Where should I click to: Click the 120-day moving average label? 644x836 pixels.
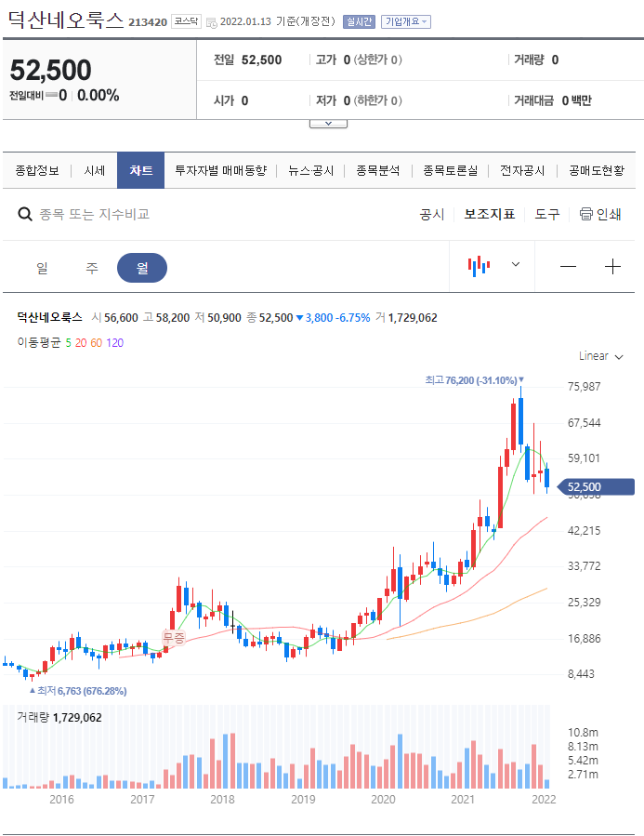click(114, 343)
